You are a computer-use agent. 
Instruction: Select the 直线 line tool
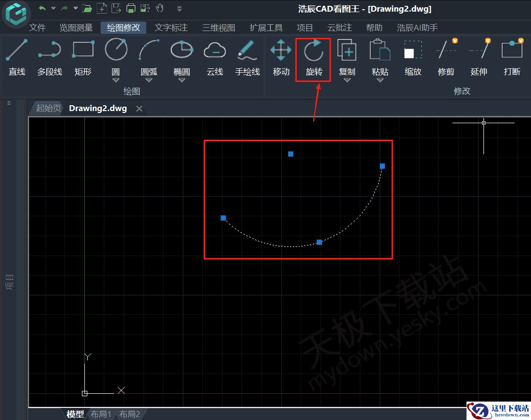(17, 57)
